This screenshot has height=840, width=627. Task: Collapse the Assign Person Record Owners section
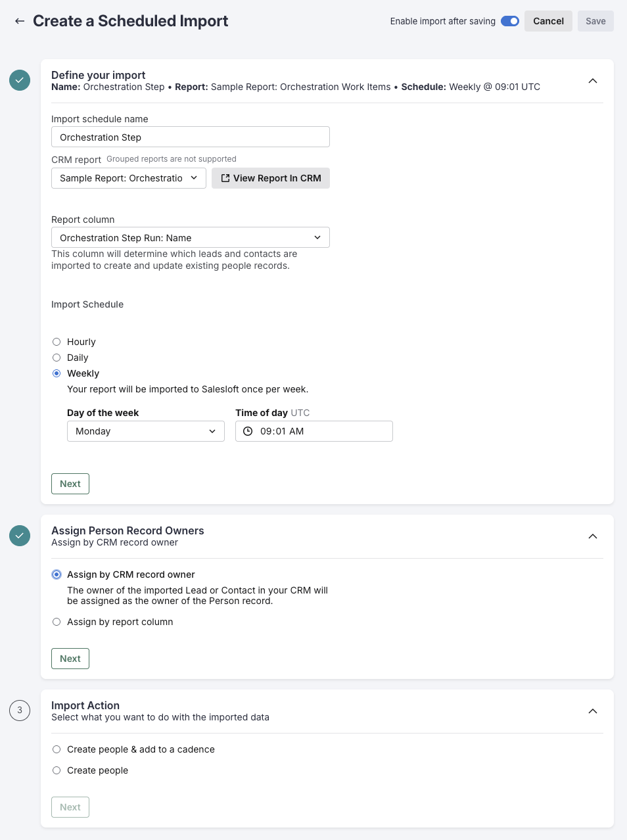click(x=593, y=536)
